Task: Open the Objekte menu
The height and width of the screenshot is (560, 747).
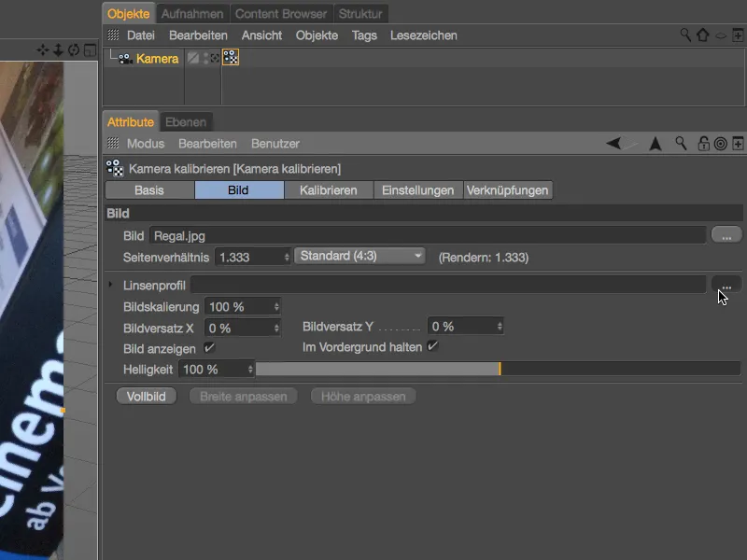Action: 317,35
